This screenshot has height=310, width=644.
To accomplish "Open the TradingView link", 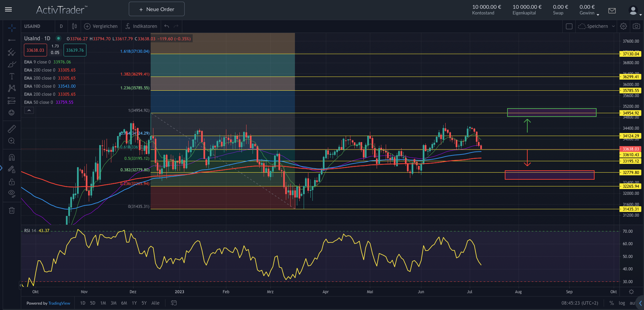I will [59, 303].
